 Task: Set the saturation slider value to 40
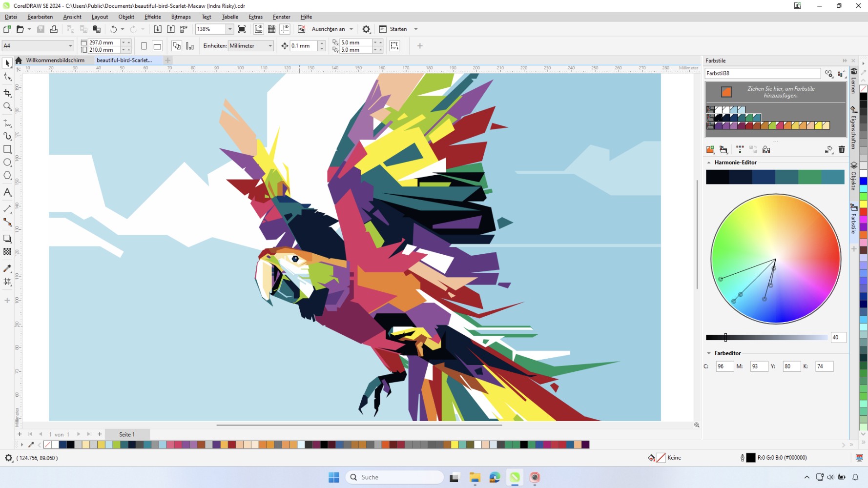[838, 337]
